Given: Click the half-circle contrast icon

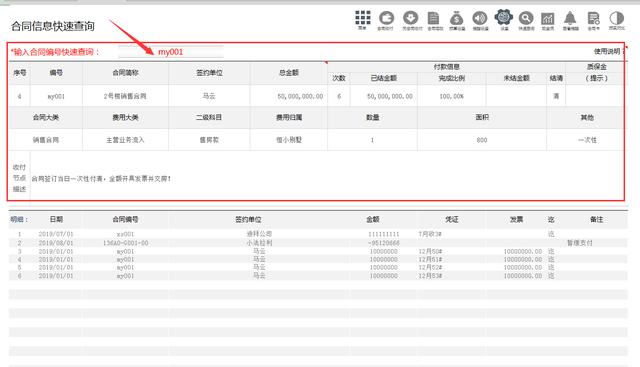Looking at the screenshot, I should click(616, 18).
